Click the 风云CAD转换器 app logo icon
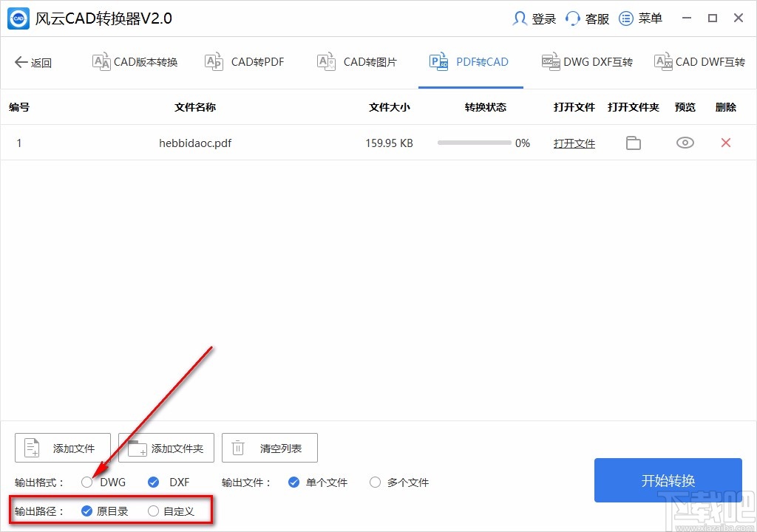 click(18, 18)
